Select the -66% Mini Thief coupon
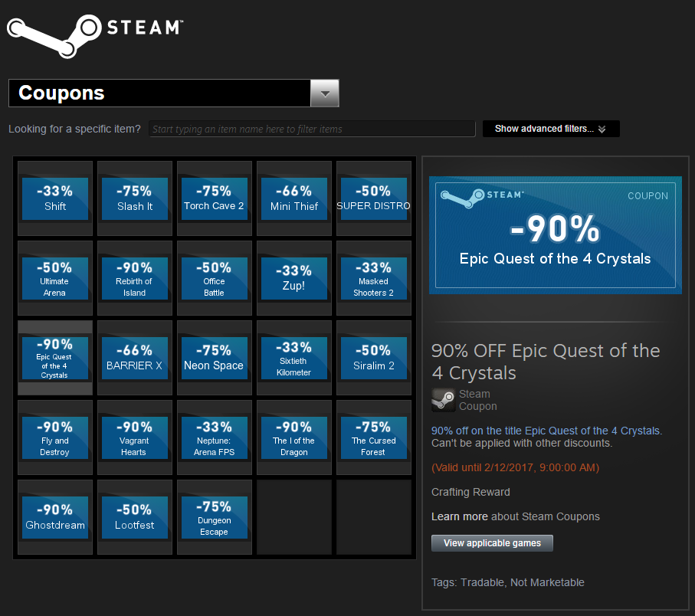This screenshot has width=695, height=616. 294,198
